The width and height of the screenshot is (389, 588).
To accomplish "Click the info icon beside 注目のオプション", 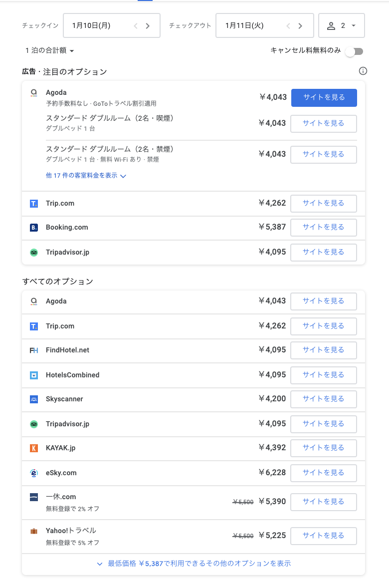I will 363,71.
